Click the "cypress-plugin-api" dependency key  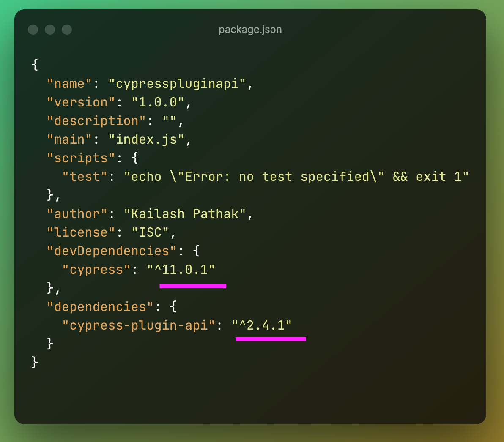point(139,325)
